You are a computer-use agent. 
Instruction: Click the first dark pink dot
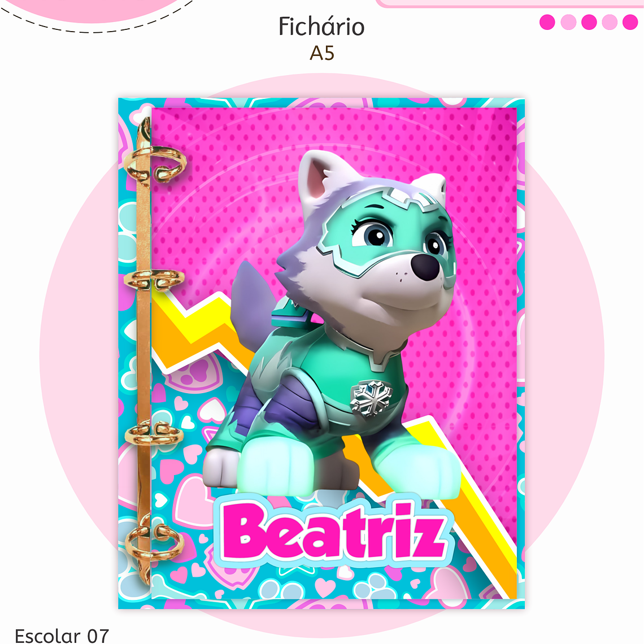point(547,22)
